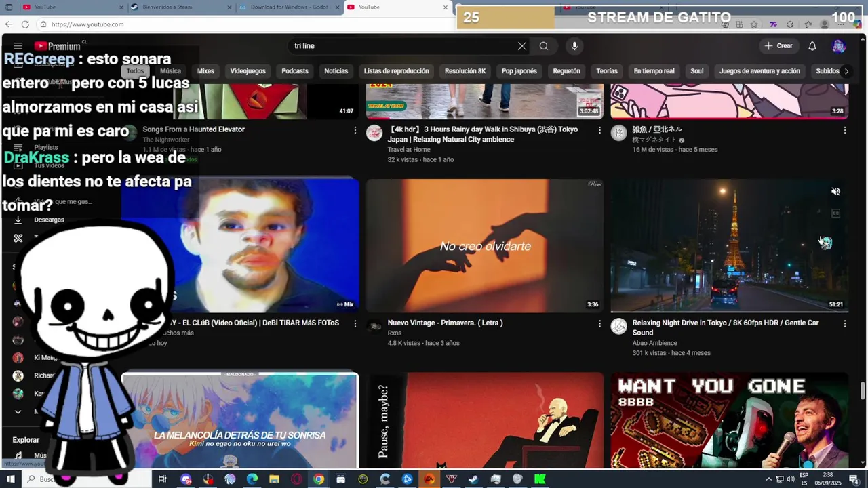Select the Podcasts filter chip

pyautogui.click(x=295, y=71)
